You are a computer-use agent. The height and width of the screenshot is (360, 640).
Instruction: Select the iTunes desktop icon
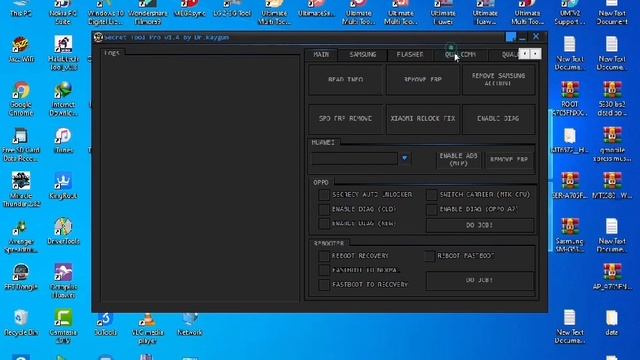point(63,140)
